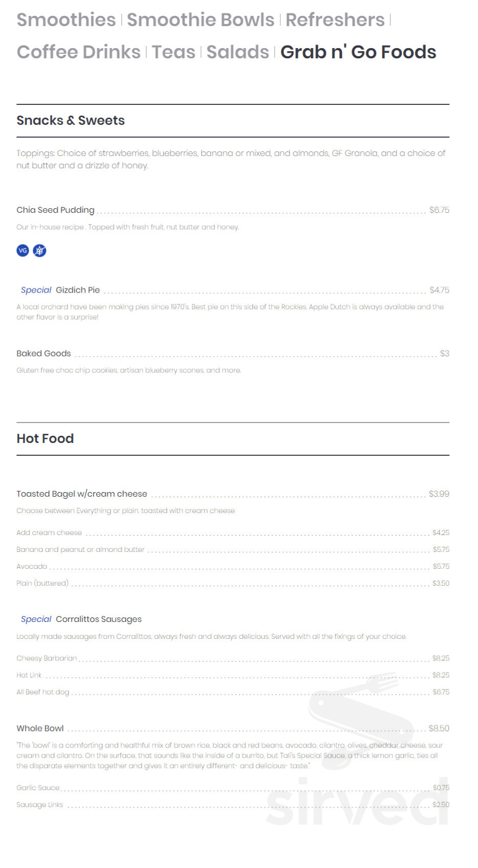This screenshot has height=868, width=478.
Task: Open the Teas tab
Action: [x=173, y=52]
